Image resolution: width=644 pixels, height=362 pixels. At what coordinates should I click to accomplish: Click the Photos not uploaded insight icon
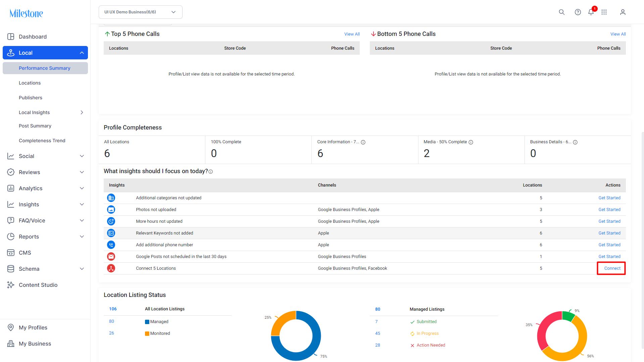point(111,210)
